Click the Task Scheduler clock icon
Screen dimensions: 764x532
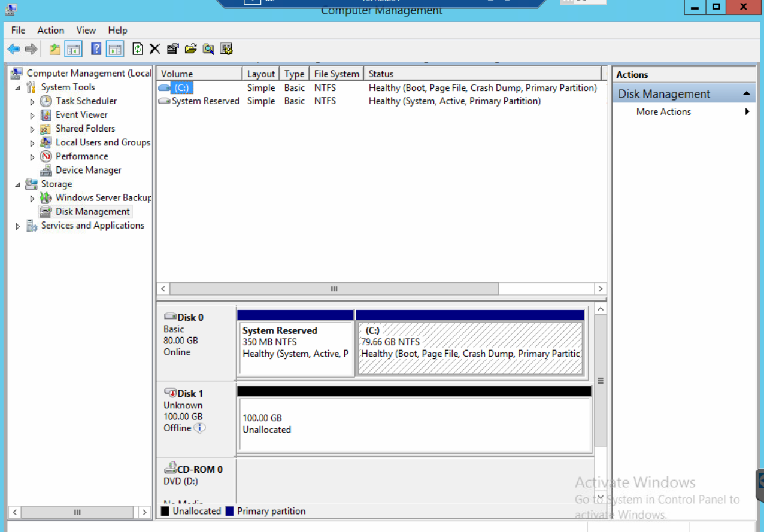46,101
